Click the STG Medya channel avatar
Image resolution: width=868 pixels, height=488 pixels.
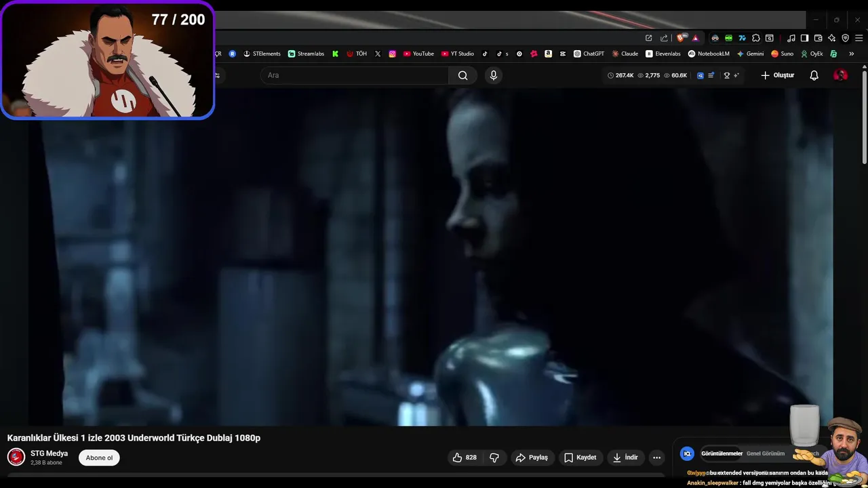[16, 457]
